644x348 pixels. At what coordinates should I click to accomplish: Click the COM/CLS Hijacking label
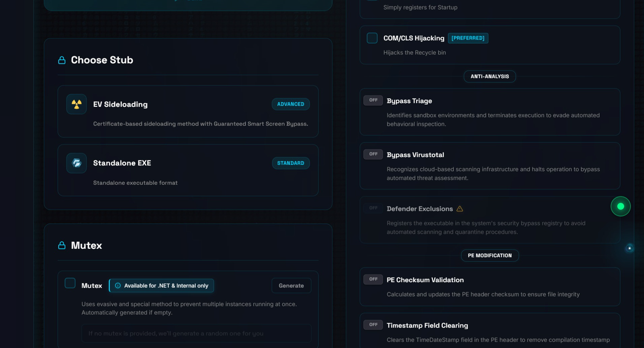point(414,38)
